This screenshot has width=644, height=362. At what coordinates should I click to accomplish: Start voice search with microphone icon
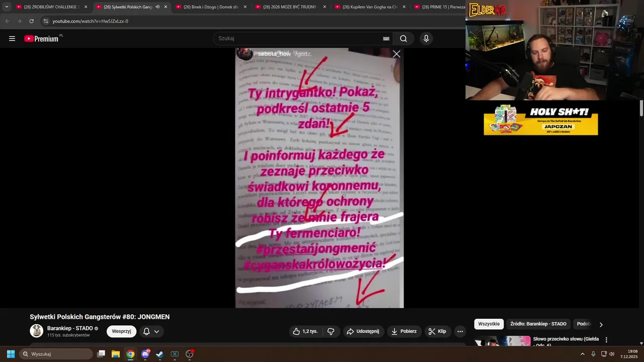click(x=426, y=38)
